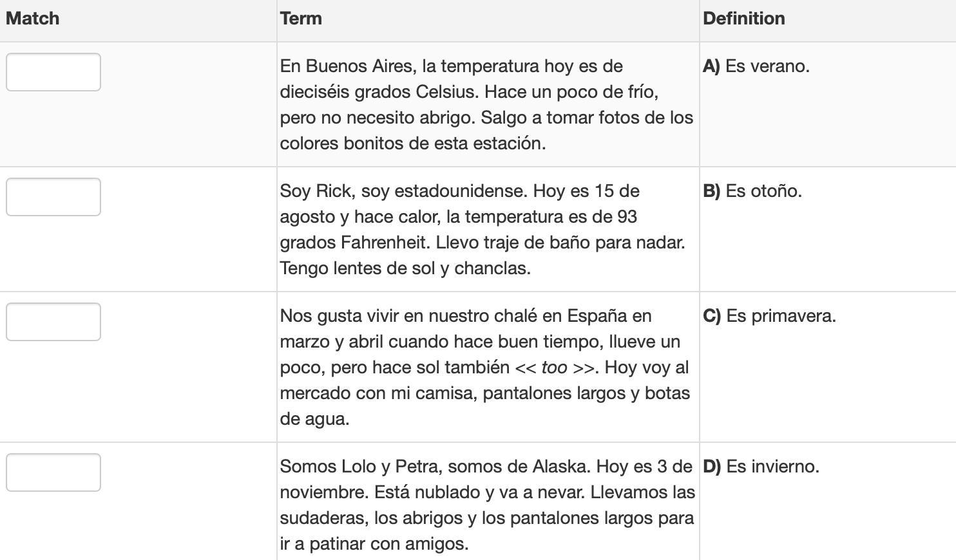Viewport: 956px width, 560px height.
Task: Click the Es invierno definition text
Action: pyautogui.click(x=772, y=467)
